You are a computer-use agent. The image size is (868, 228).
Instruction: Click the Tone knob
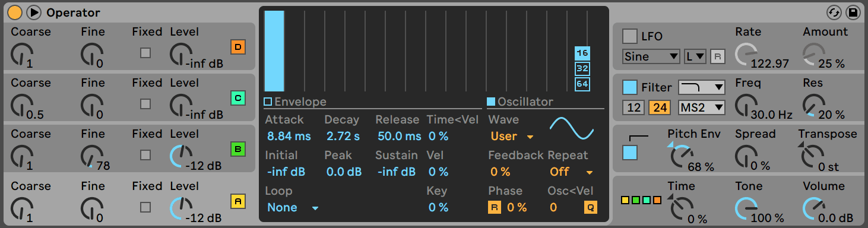(746, 208)
